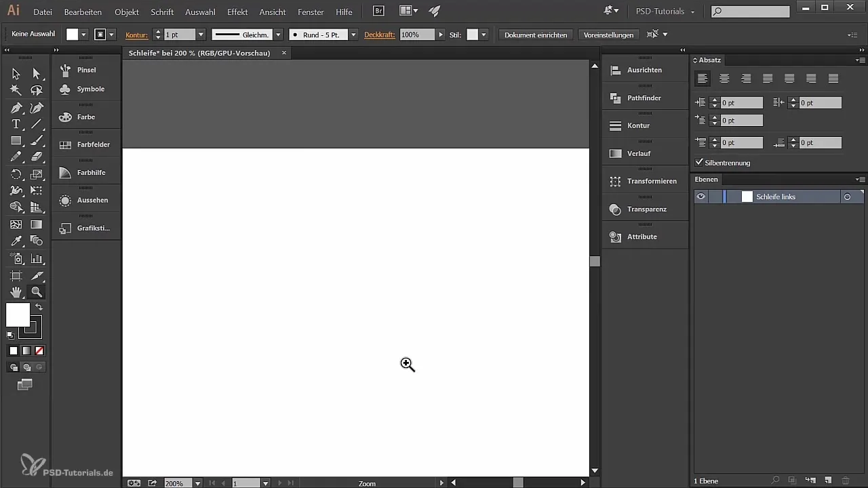
Task: Click target circle of Schleife links layer
Action: pos(847,197)
